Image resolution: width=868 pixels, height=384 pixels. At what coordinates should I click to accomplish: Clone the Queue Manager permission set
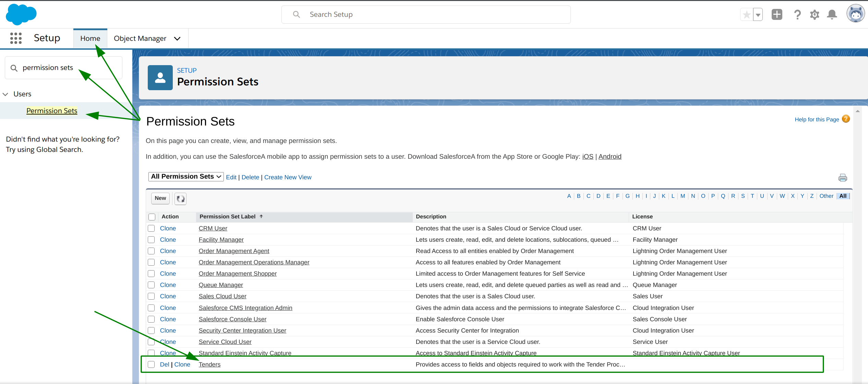pyautogui.click(x=168, y=285)
